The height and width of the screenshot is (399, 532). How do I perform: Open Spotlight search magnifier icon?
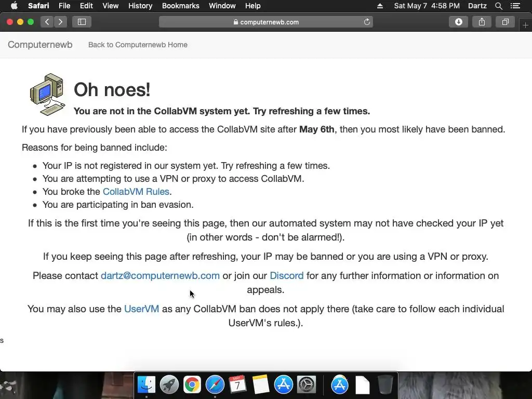coord(498,6)
